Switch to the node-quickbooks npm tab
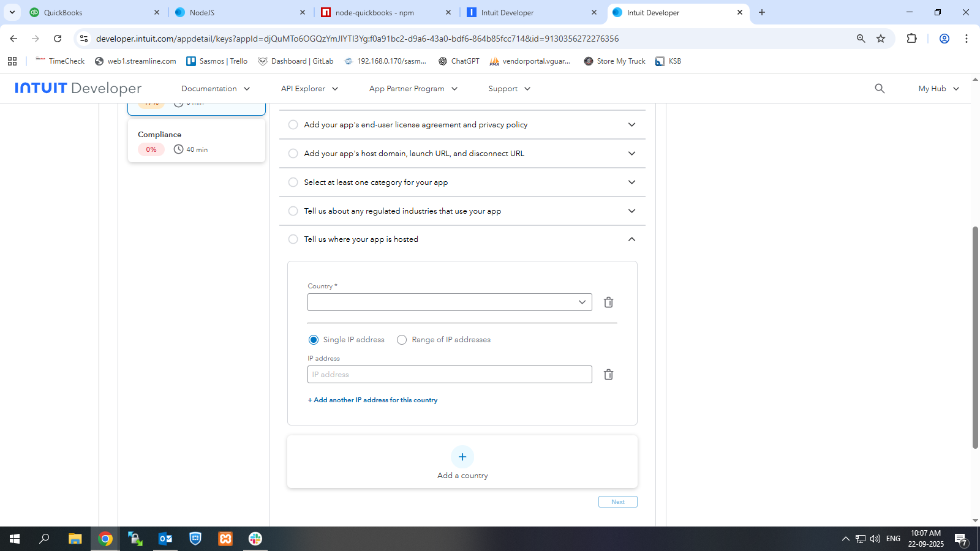 (374, 12)
